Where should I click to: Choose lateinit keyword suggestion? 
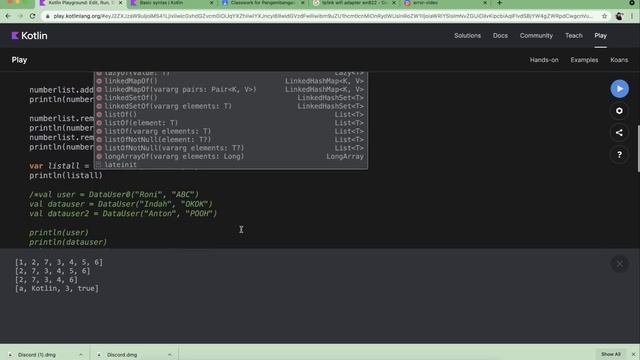coord(231,165)
